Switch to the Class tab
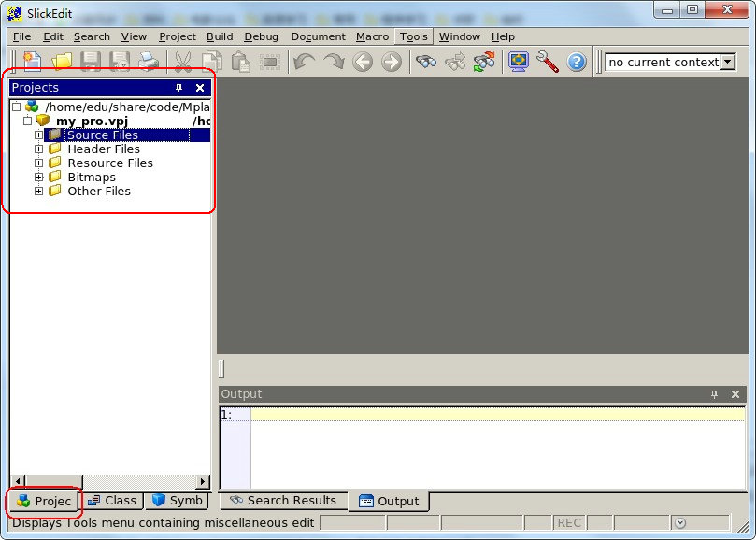This screenshot has height=540, width=756. tap(112, 501)
